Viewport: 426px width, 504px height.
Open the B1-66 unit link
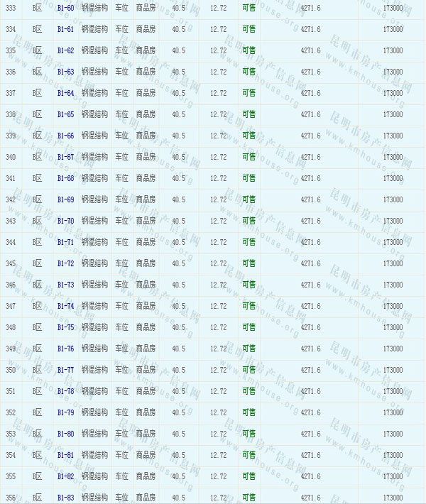(65, 136)
